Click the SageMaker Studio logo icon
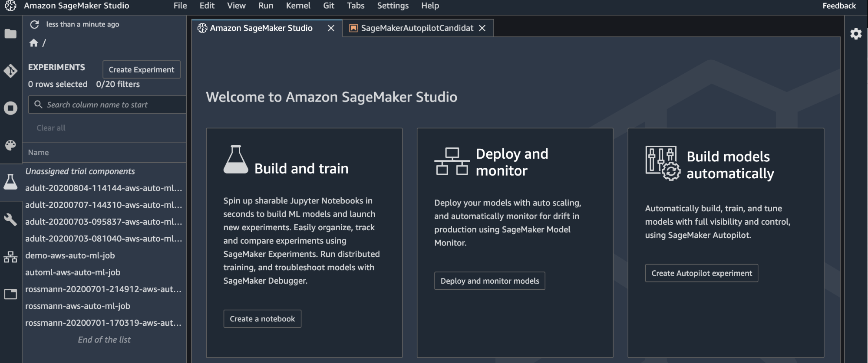The height and width of the screenshot is (363, 868). coord(10,6)
